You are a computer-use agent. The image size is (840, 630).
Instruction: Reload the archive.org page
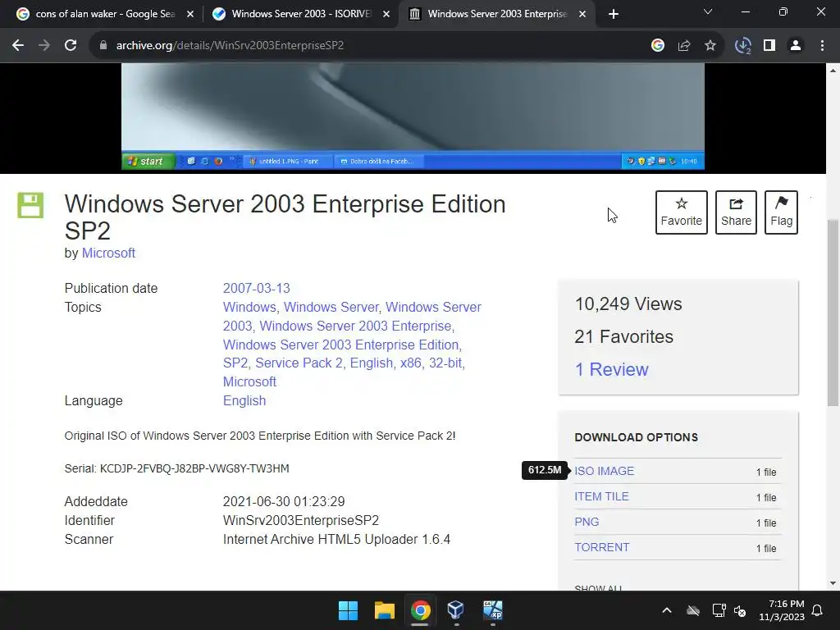71,46
